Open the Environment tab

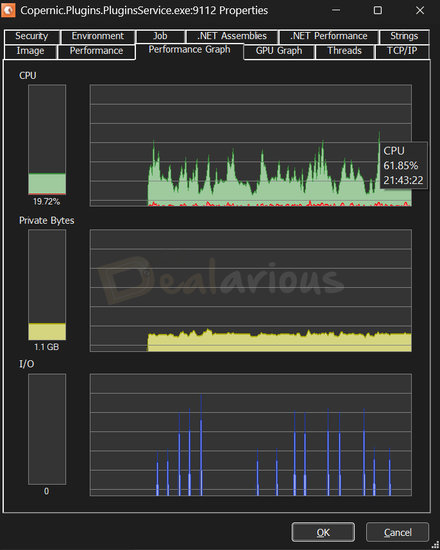click(x=98, y=36)
